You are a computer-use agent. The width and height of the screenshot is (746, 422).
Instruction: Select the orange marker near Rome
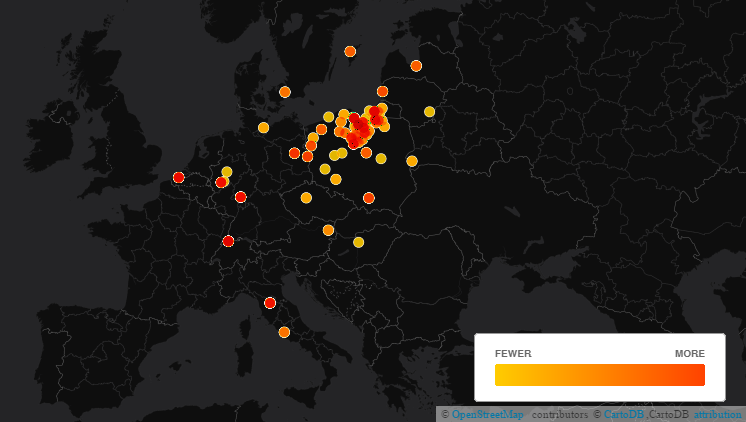pos(284,332)
